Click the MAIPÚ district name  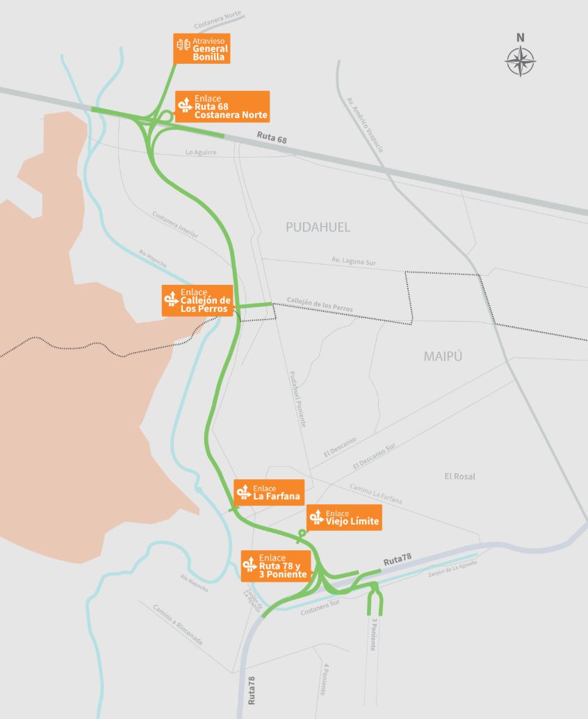pos(443,356)
